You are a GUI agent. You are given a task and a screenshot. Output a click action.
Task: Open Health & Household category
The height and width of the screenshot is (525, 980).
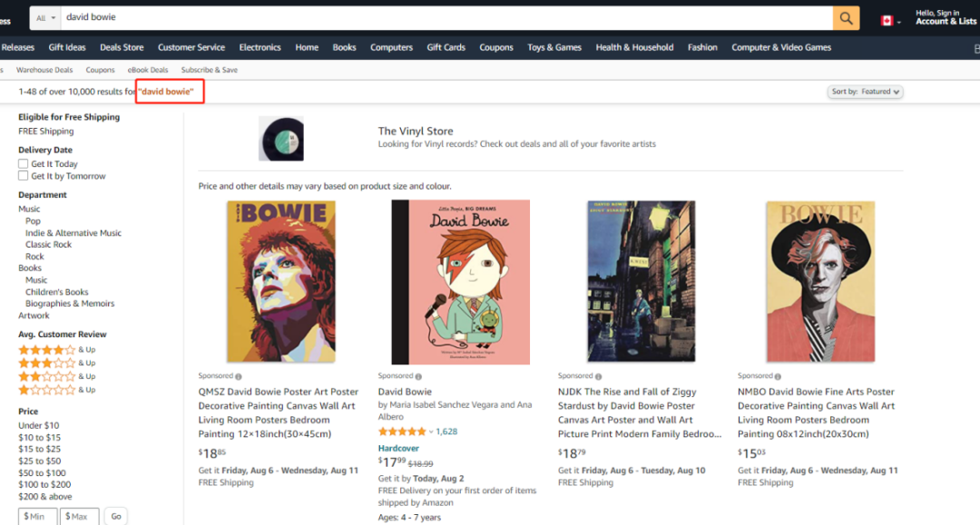point(634,47)
